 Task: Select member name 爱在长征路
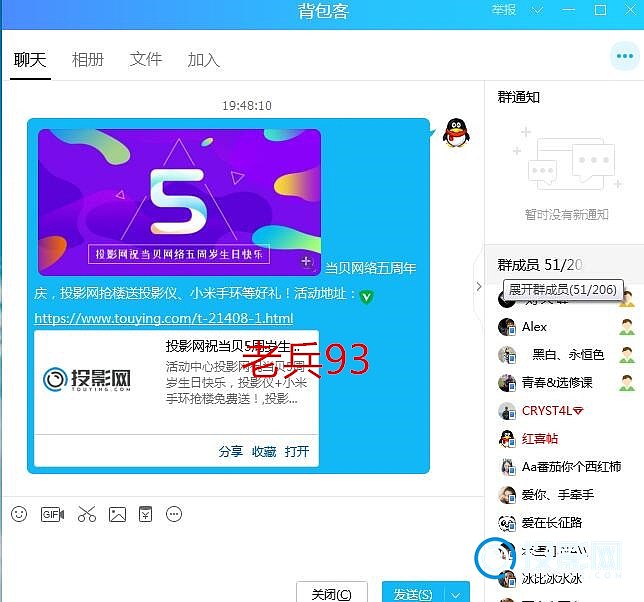tap(552, 523)
